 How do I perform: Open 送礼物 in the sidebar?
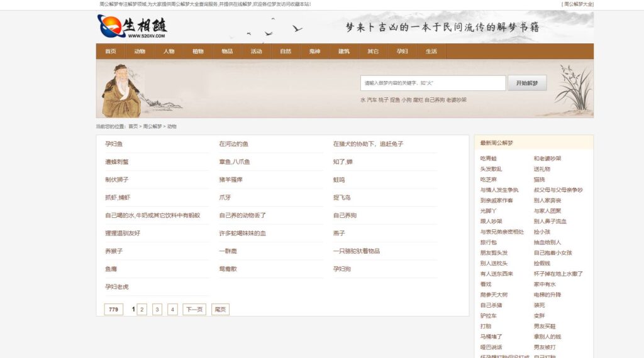[542, 169]
